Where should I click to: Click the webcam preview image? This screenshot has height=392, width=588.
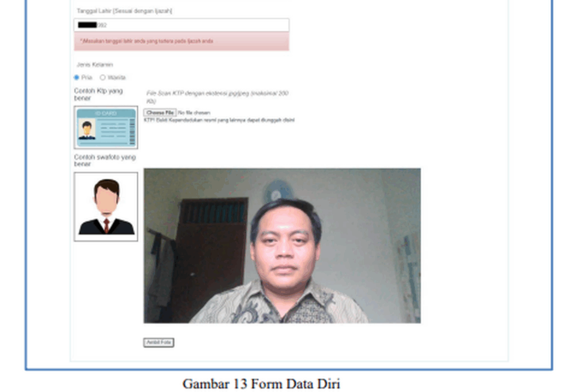coord(282,246)
